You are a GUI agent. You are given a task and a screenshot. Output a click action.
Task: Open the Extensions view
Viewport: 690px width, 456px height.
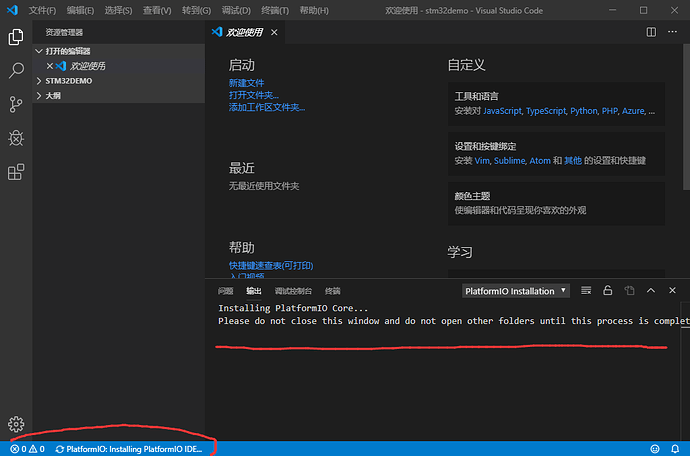coord(16,172)
